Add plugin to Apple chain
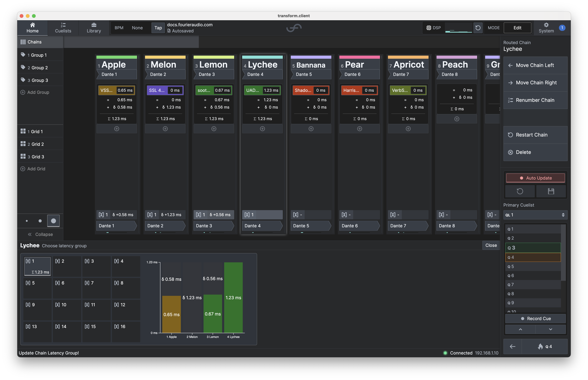 (x=117, y=129)
